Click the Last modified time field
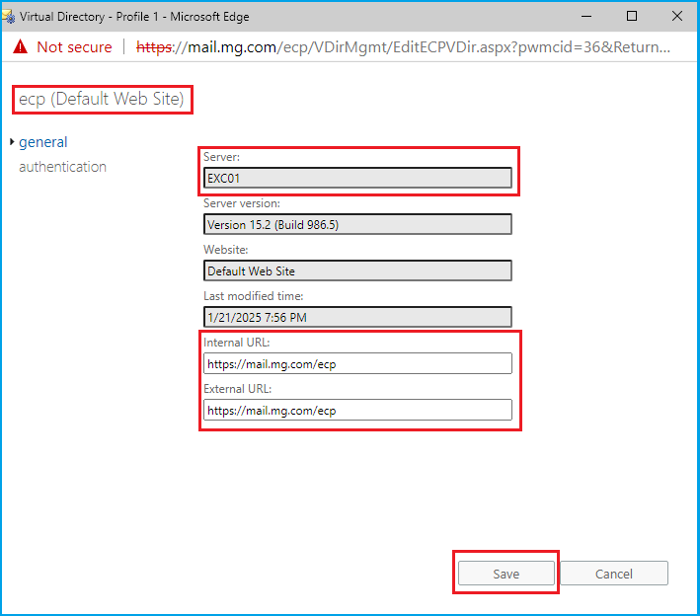Viewport: 700px width, 616px height. point(357,317)
